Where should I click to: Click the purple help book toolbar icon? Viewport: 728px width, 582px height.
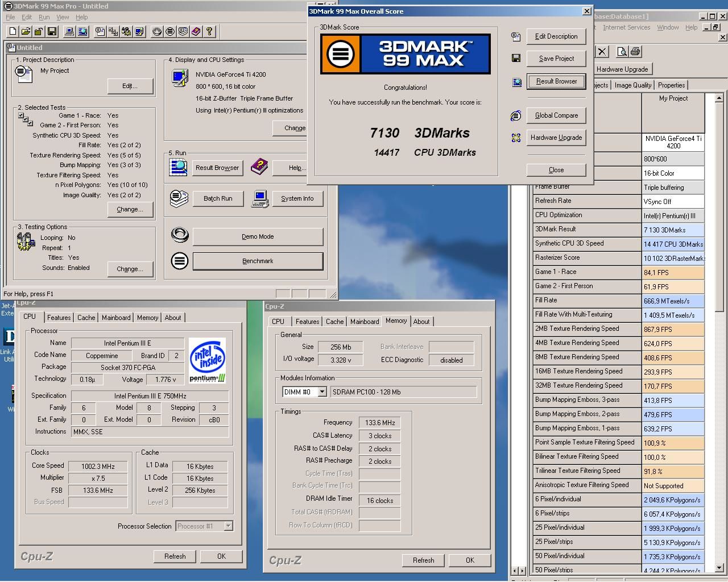point(196,32)
